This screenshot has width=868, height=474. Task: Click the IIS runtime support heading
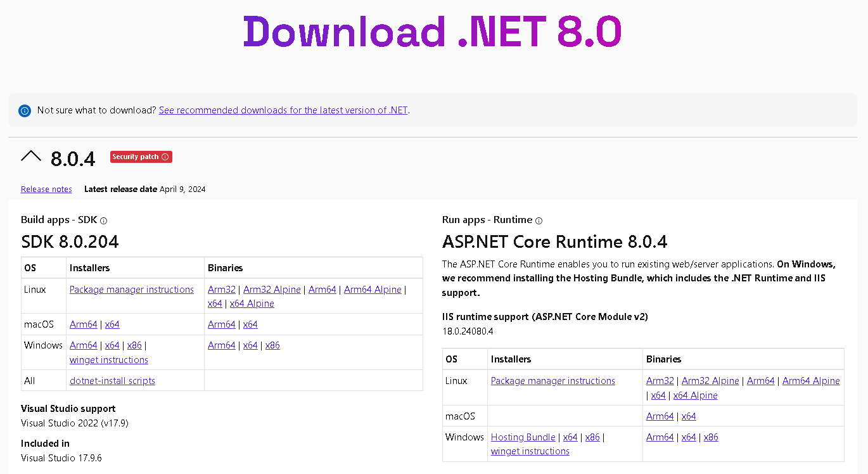pyautogui.click(x=545, y=317)
